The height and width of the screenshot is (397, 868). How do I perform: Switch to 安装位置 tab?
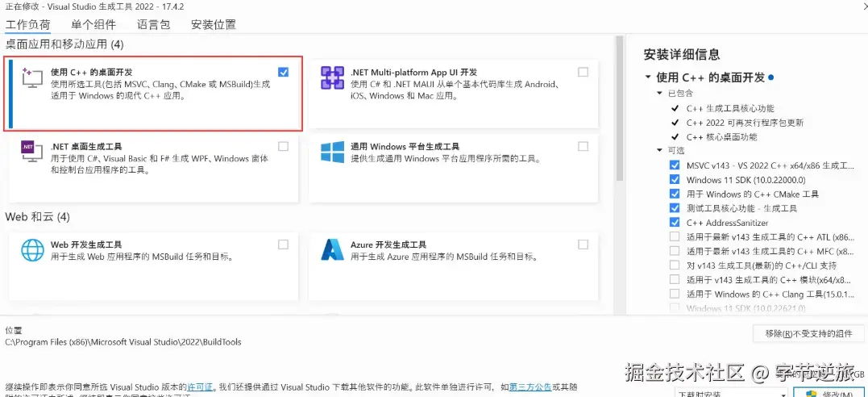point(213,24)
